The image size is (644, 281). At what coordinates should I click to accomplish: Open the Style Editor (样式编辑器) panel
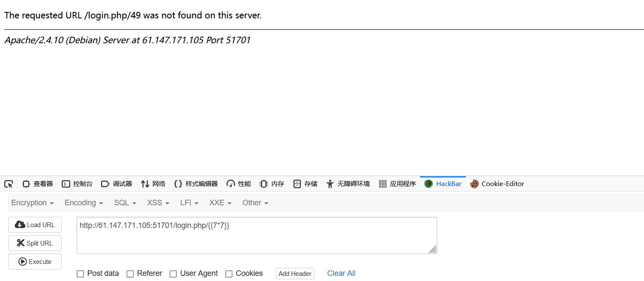(x=196, y=184)
